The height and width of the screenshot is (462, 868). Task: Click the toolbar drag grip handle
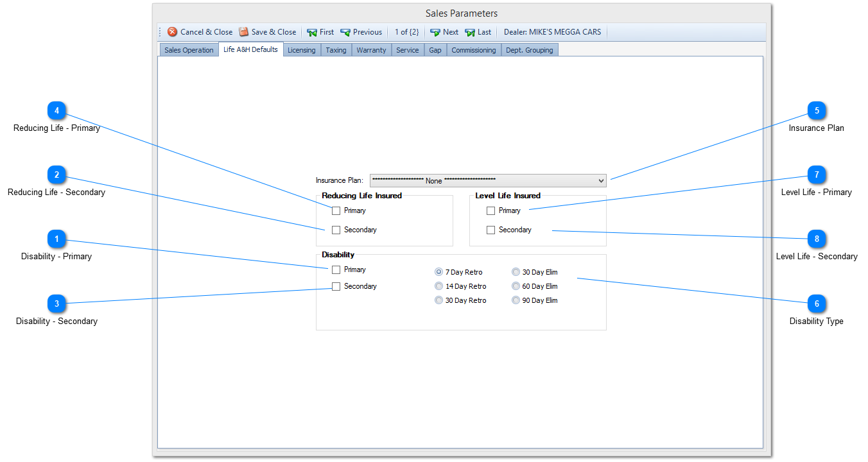(x=161, y=32)
